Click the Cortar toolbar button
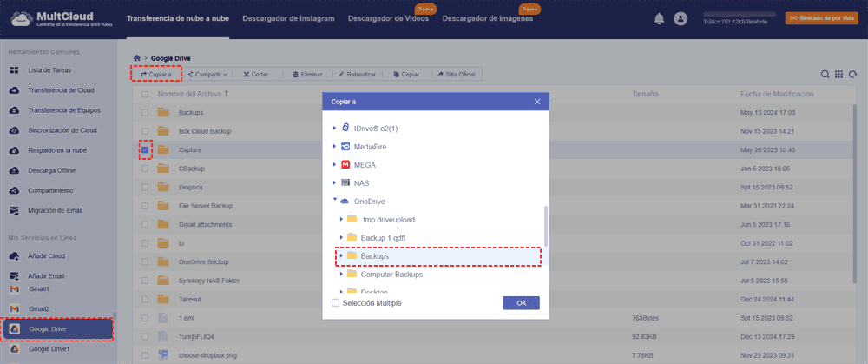868x364 pixels. (x=256, y=74)
